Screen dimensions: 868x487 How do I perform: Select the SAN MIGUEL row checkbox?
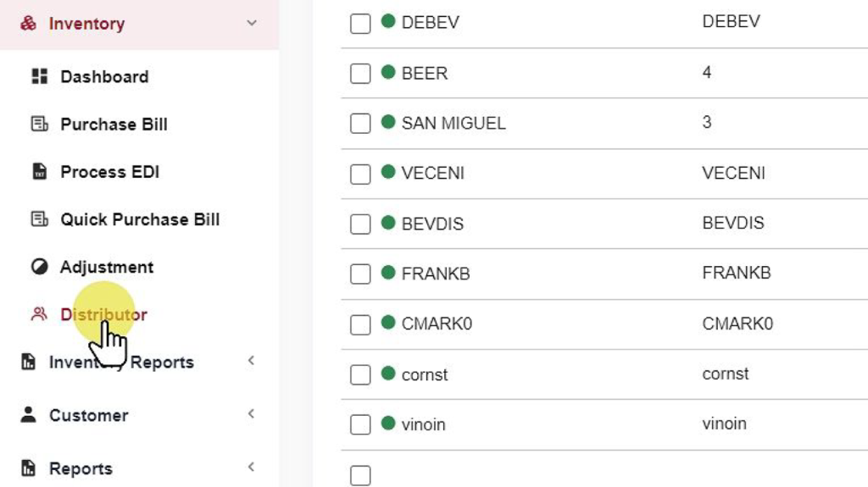point(360,124)
